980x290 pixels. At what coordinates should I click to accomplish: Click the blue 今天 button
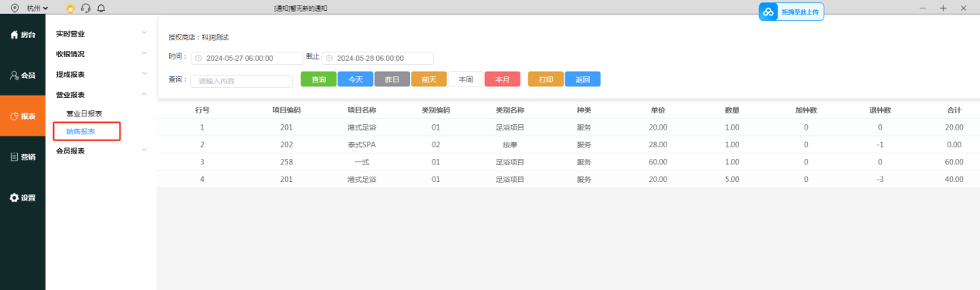point(355,79)
